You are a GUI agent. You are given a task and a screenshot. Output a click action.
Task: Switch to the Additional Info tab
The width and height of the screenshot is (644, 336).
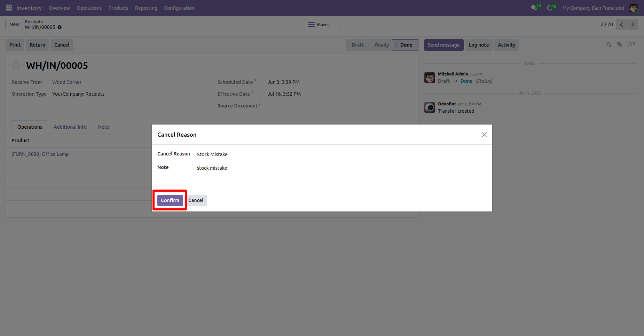click(70, 127)
